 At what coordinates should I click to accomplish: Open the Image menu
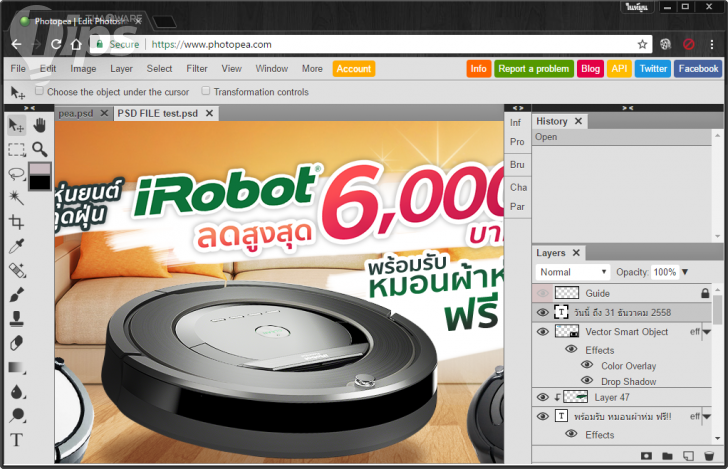tap(83, 69)
